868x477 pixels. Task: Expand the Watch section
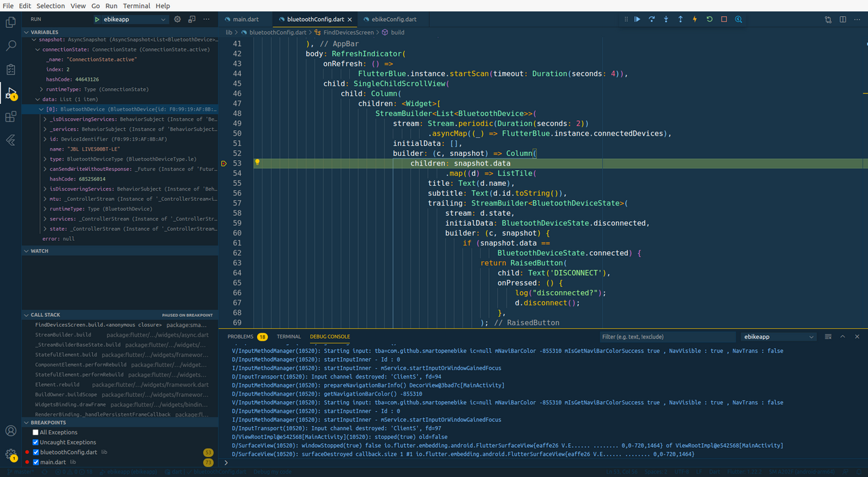click(120, 251)
